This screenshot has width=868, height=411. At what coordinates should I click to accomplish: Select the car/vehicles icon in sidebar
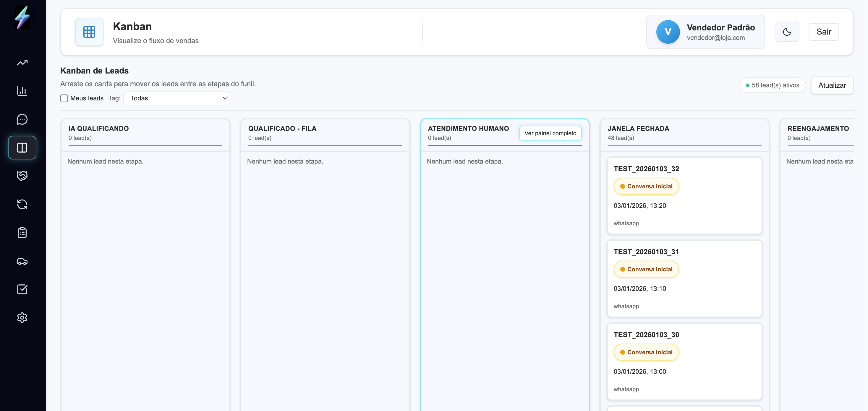(22, 261)
